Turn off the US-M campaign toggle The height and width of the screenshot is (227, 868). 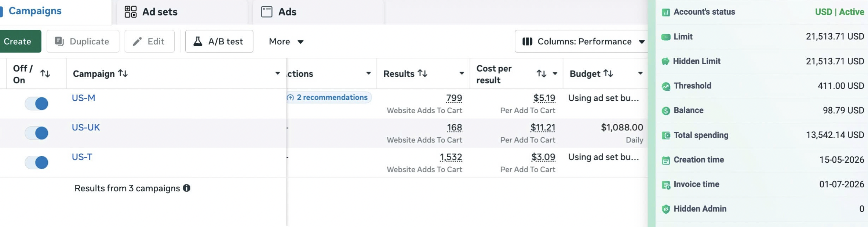click(37, 104)
